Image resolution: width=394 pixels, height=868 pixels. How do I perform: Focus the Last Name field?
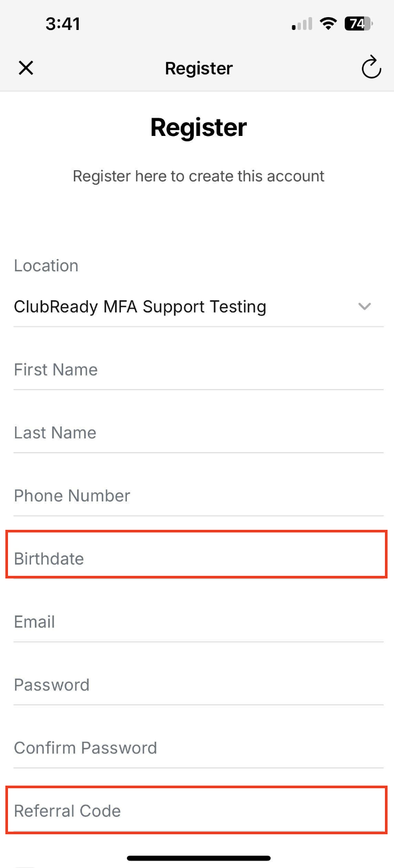(198, 433)
